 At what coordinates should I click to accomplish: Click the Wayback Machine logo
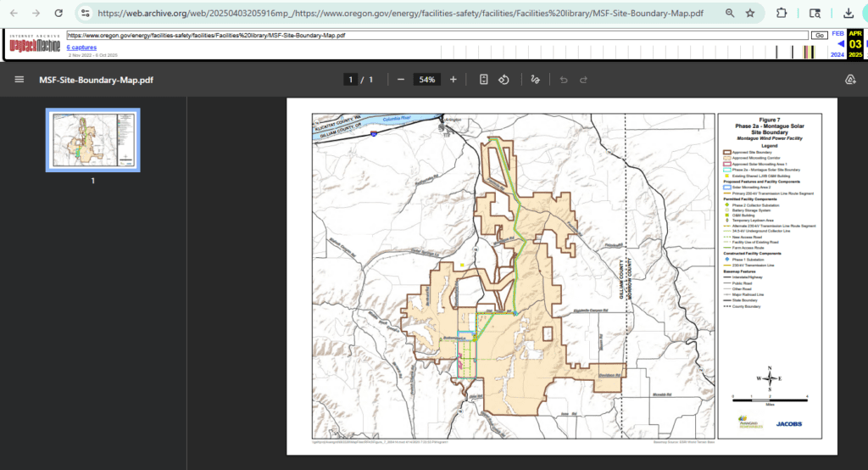[x=34, y=43]
